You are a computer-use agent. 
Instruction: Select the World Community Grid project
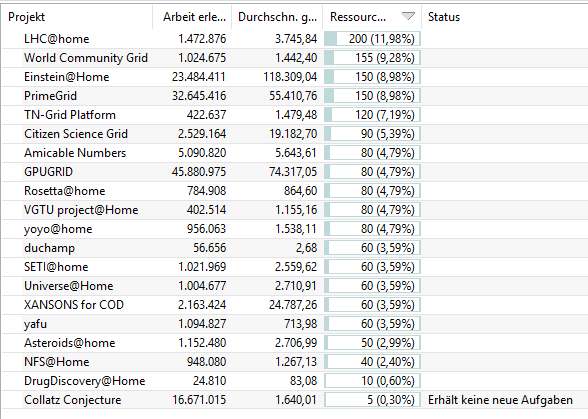click(x=295, y=58)
